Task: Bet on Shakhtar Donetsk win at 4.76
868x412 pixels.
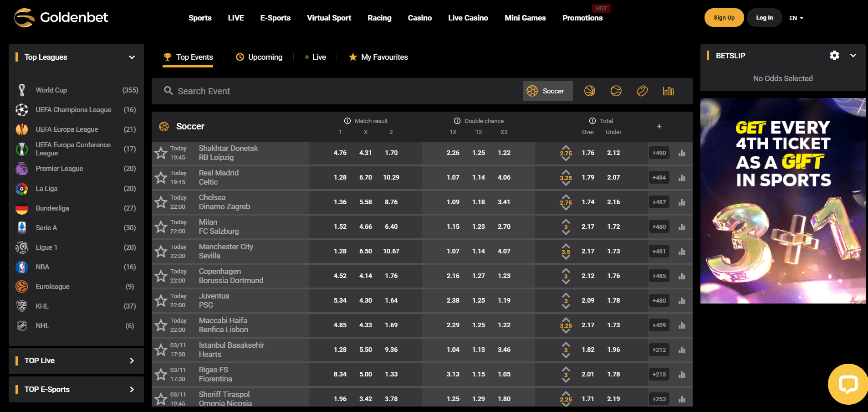Action: click(340, 153)
